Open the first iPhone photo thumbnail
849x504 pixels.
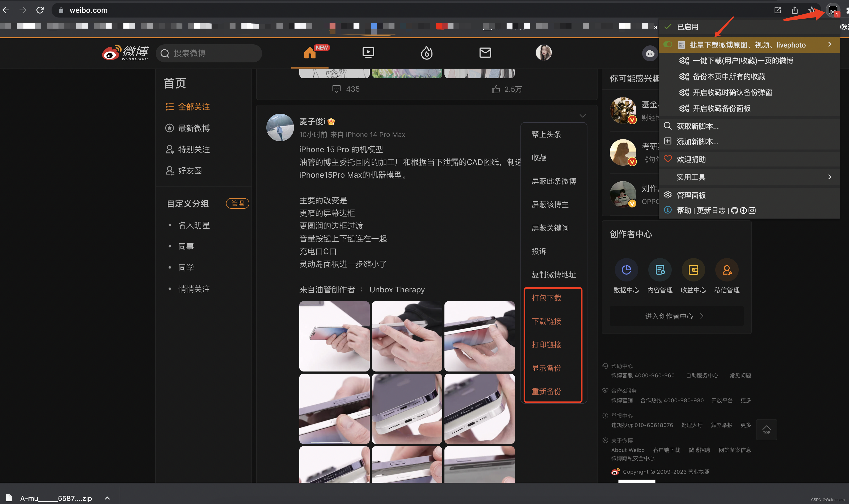click(334, 336)
